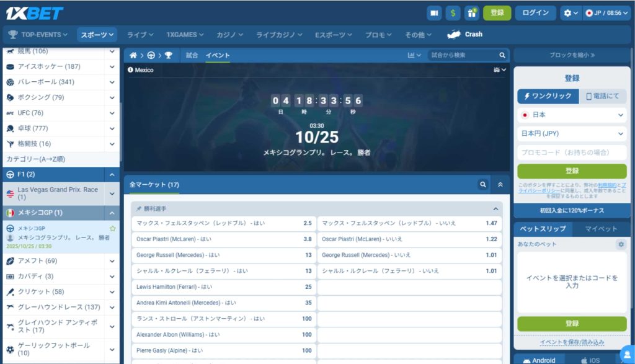Open the ライブカジノ menu

pos(279,35)
